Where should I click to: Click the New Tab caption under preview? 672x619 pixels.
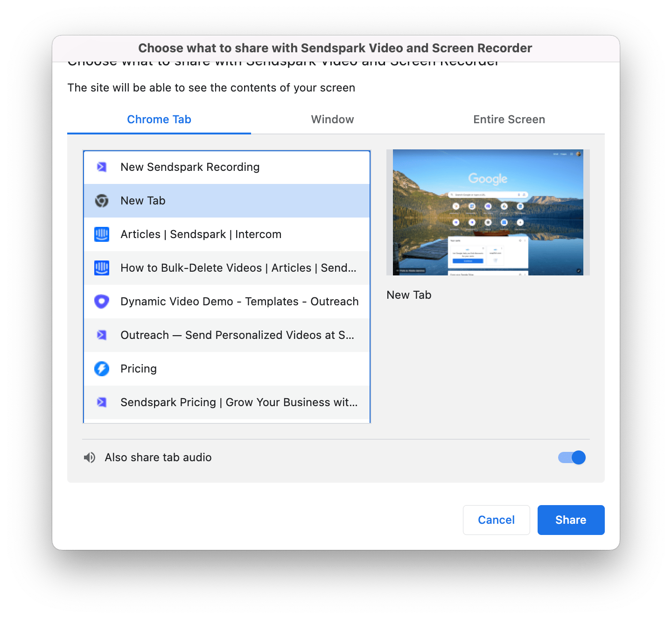point(409,295)
